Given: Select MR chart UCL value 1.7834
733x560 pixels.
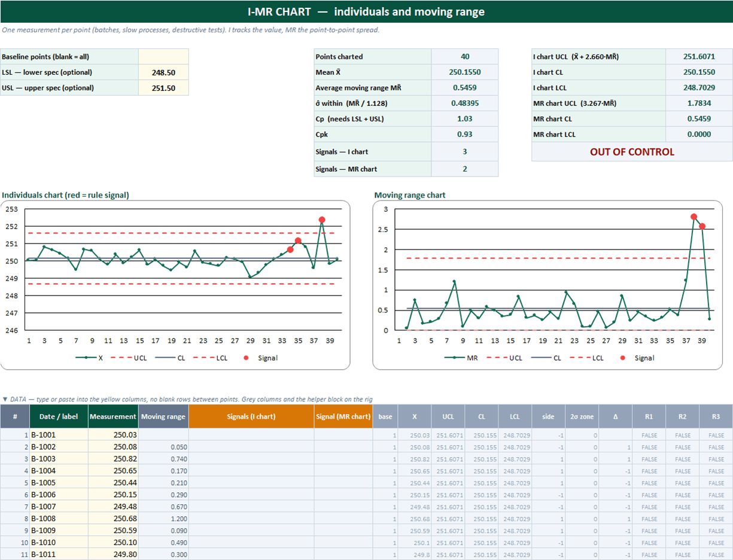Looking at the screenshot, I should (x=699, y=103).
